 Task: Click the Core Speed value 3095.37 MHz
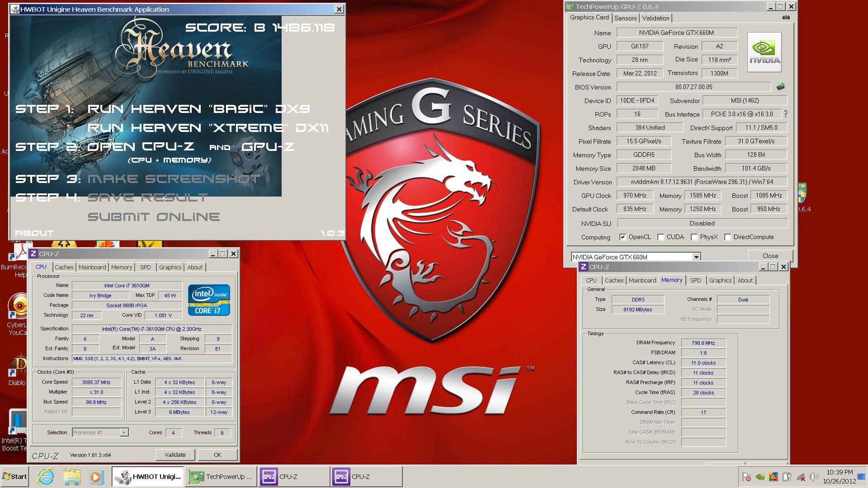tap(96, 382)
